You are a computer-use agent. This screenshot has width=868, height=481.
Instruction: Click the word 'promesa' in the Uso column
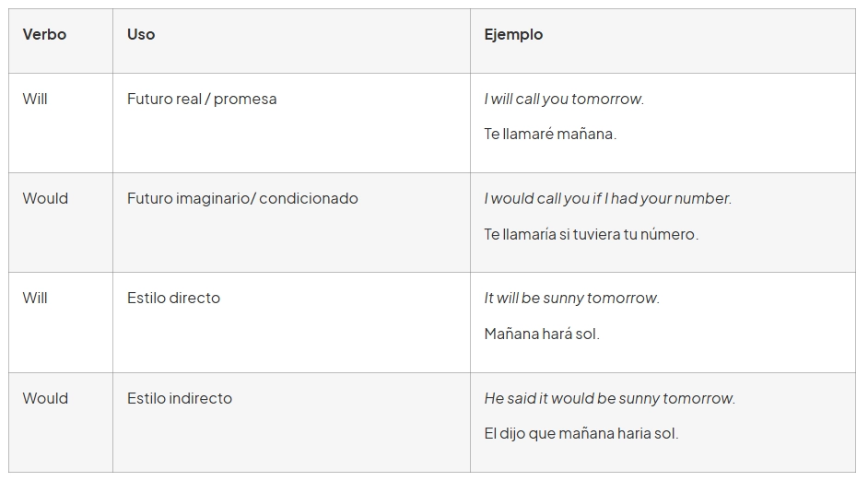(x=247, y=99)
